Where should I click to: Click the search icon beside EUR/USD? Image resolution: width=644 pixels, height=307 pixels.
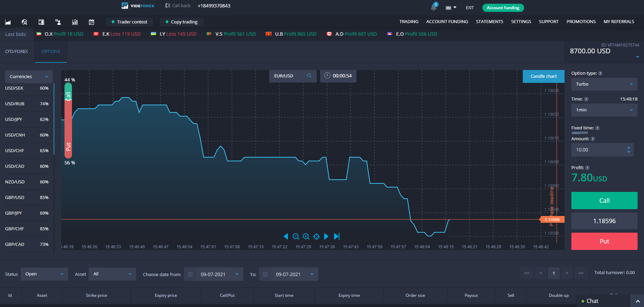click(x=309, y=76)
